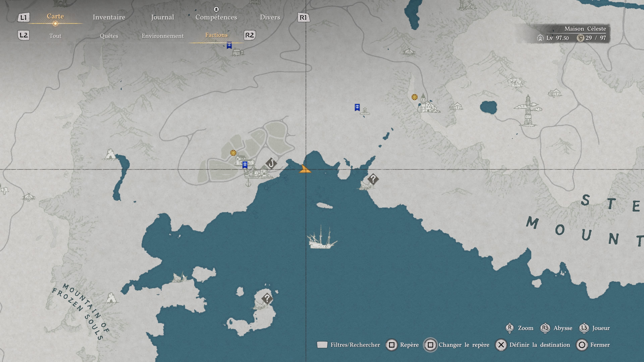Screen dimensions: 644x362
Task: Center on player with Joueur
Action: (x=595, y=328)
